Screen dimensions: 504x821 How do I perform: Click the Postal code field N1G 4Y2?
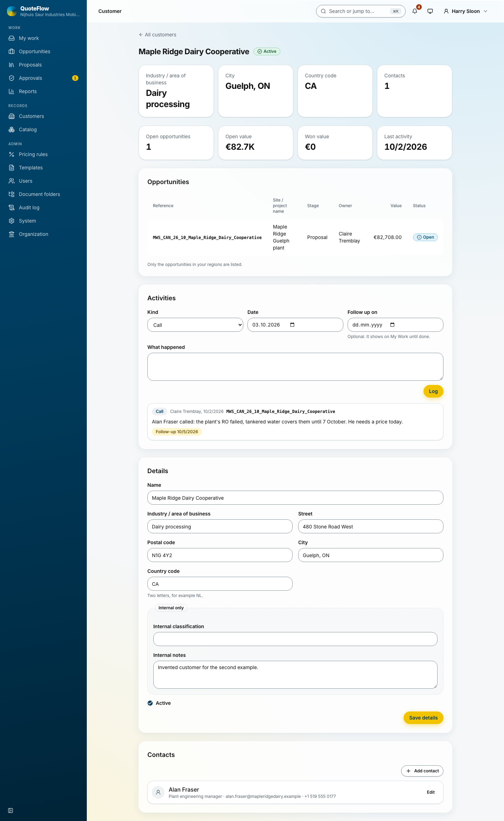220,555
